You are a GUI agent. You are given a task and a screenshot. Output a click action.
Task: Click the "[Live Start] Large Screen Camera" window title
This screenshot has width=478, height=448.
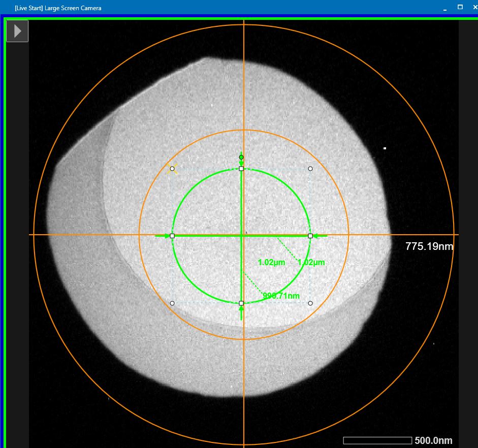point(58,8)
